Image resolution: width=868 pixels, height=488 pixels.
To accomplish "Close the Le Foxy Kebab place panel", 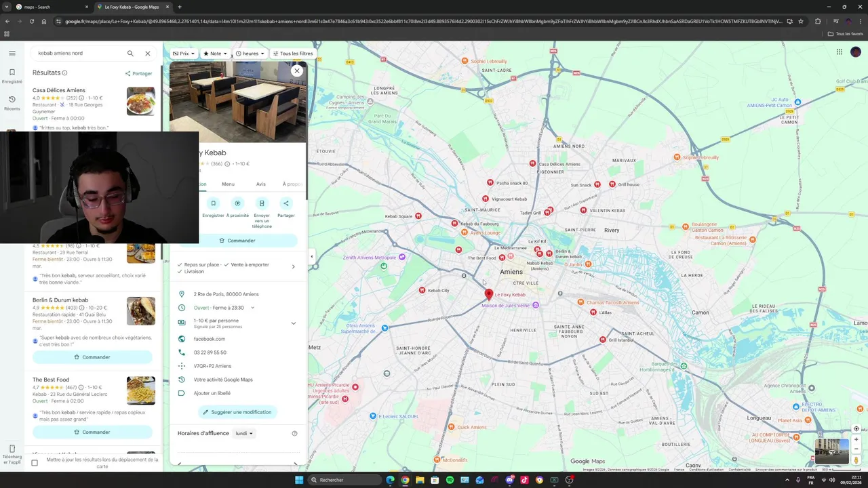I will tap(296, 70).
